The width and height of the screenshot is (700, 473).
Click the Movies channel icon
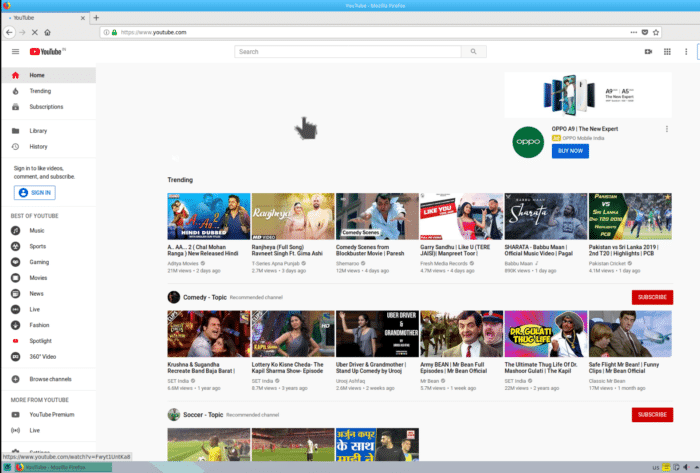[16, 278]
